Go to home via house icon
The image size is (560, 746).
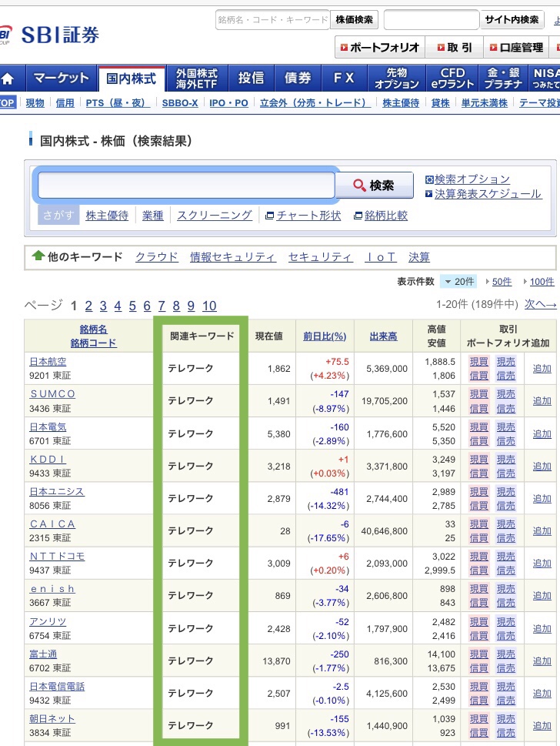(x=8, y=79)
